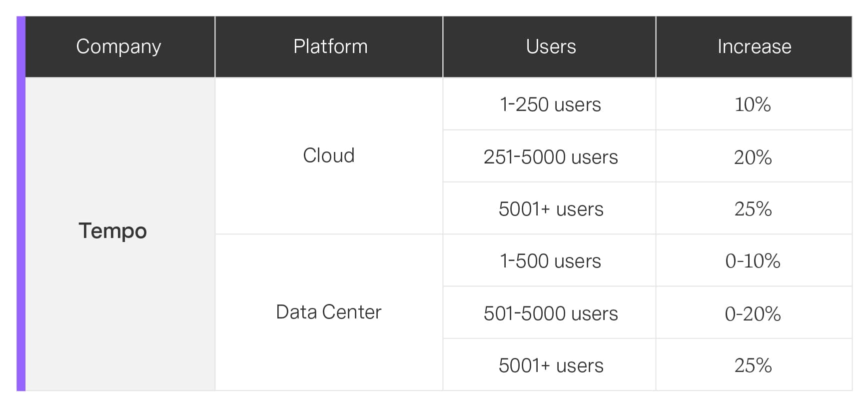Select the Data Center 25% increase value
Viewport: 868px width, 407px height.
[753, 365]
